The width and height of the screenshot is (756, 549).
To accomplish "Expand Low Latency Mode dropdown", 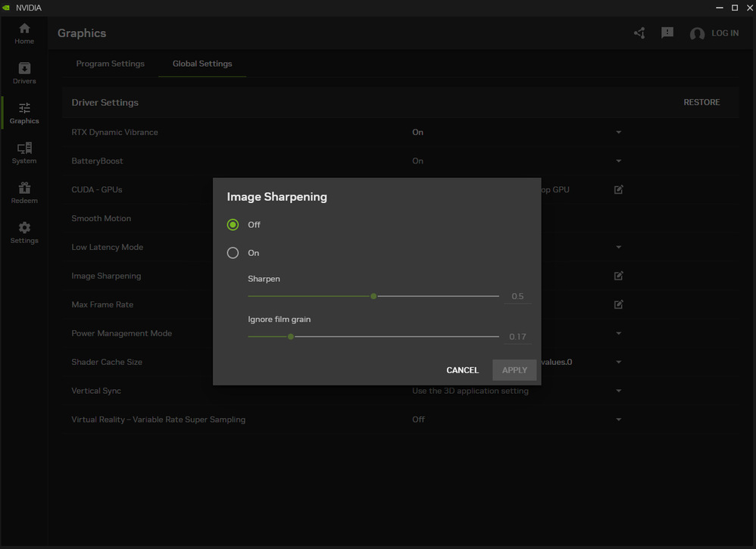I will click(x=619, y=248).
